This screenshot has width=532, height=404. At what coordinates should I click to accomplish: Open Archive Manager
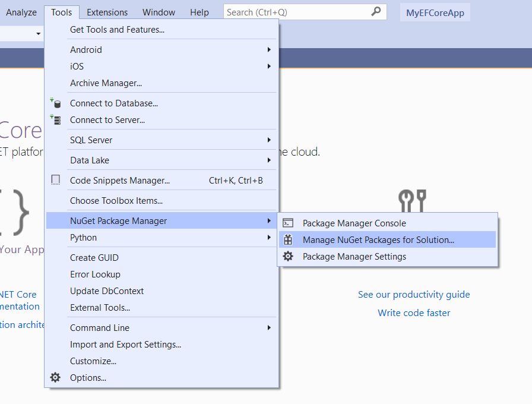point(161,83)
